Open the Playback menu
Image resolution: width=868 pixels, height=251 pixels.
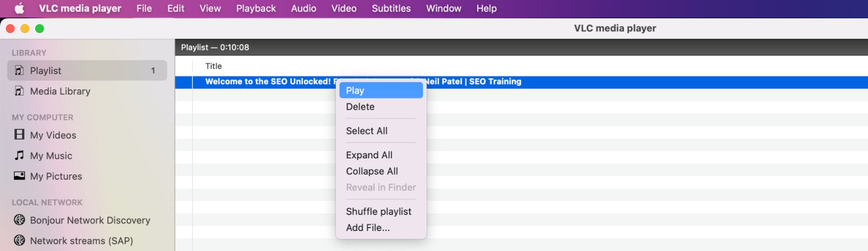click(x=256, y=8)
